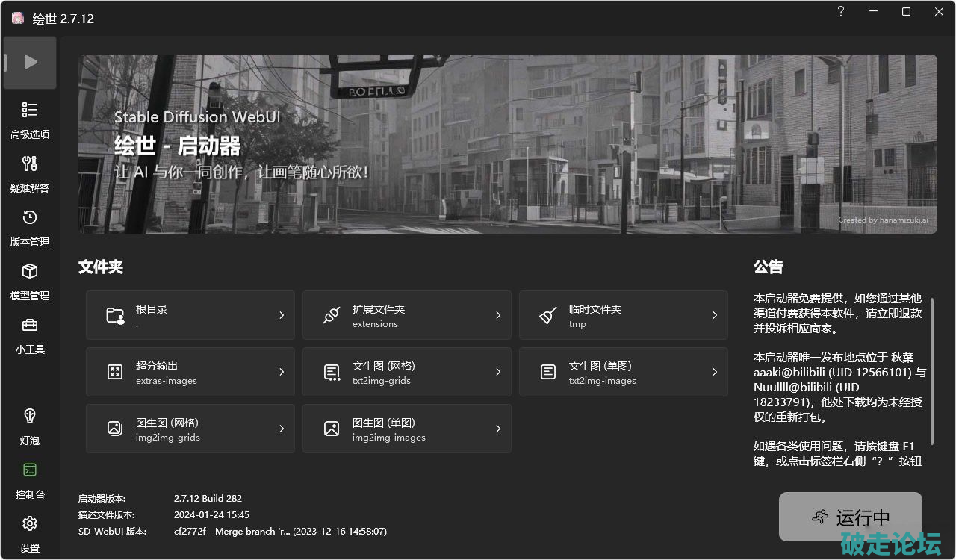Open 文生图 (网格) txt2img-grids folder

(406, 372)
